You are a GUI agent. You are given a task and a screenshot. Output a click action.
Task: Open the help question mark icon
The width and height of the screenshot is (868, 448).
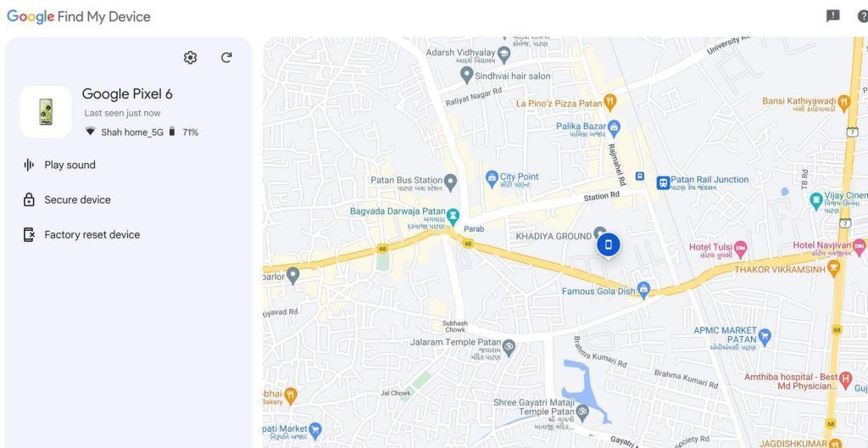tap(862, 16)
